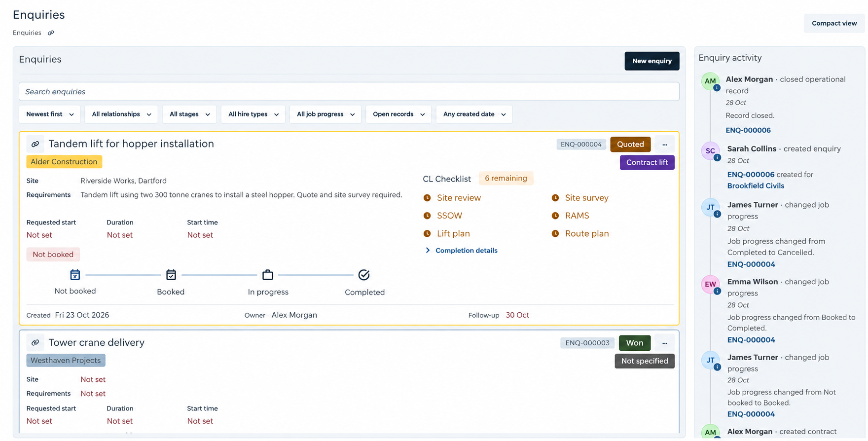Viewport: 868px width, 441px height.
Task: Open the All hire types filter
Action: [x=253, y=114]
